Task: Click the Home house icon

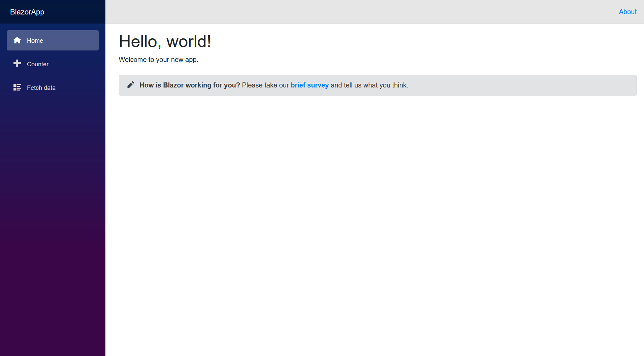Action: [x=17, y=40]
